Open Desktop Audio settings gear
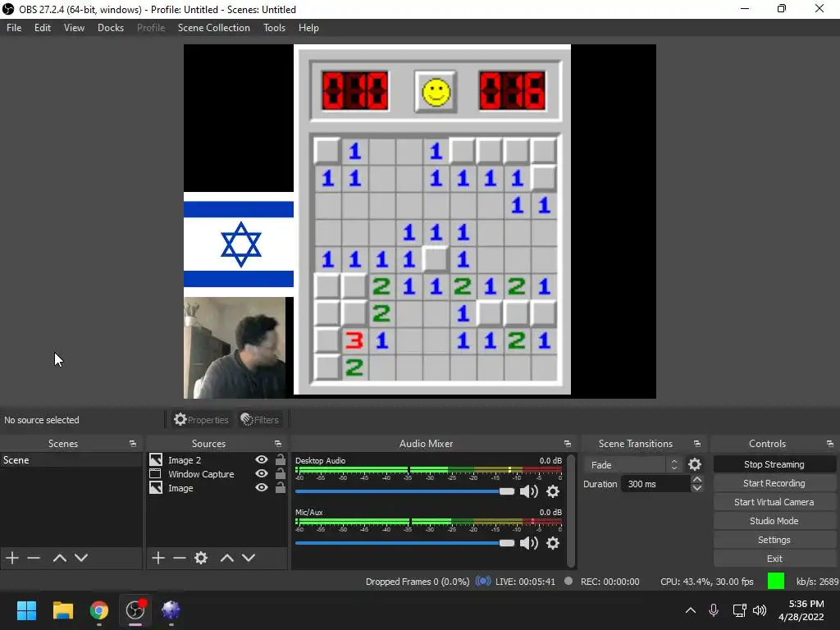Viewport: 840px width, 630px height. point(553,491)
